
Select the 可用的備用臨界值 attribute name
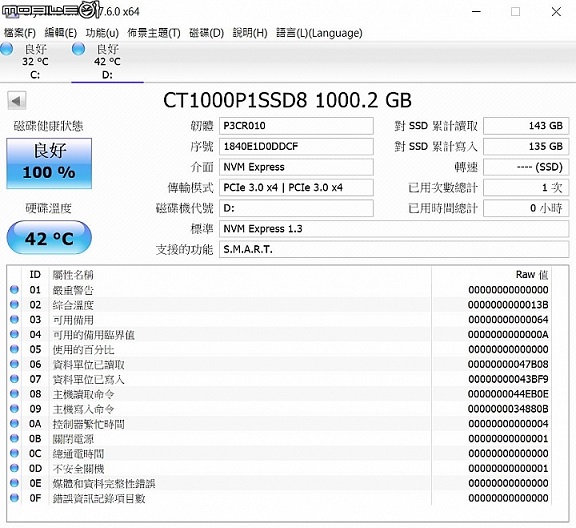click(93, 334)
